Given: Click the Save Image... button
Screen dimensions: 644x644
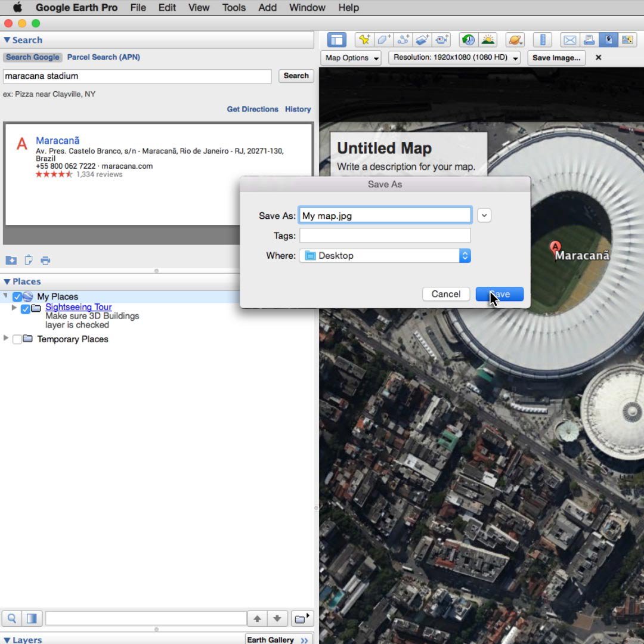Looking at the screenshot, I should coord(556,58).
